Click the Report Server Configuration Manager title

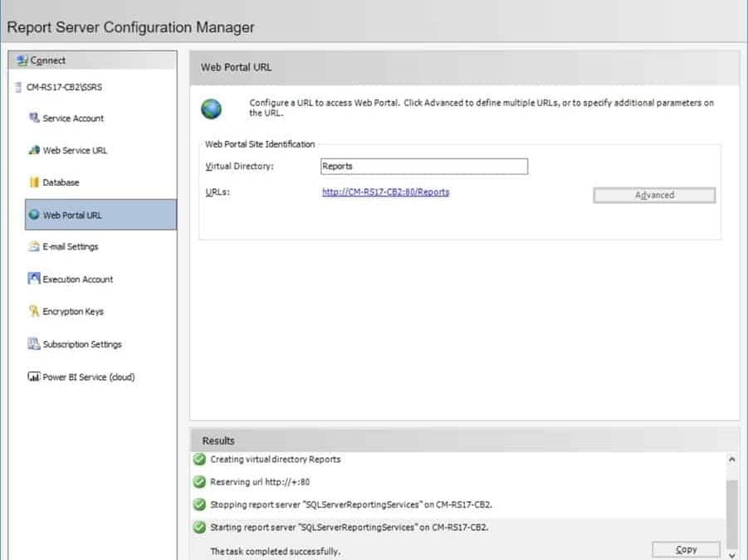tap(130, 27)
